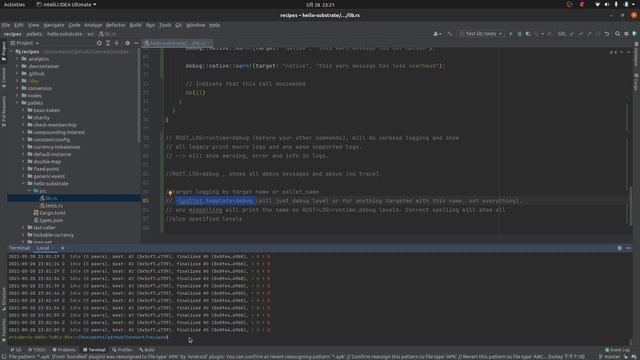
Task: Open Event Log in status bar
Action: pyautogui.click(x=617, y=350)
